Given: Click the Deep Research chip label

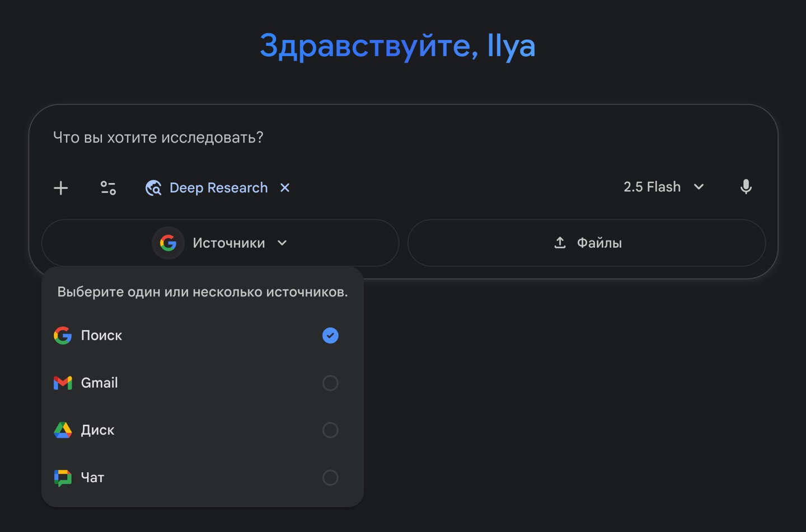Looking at the screenshot, I should click(218, 188).
